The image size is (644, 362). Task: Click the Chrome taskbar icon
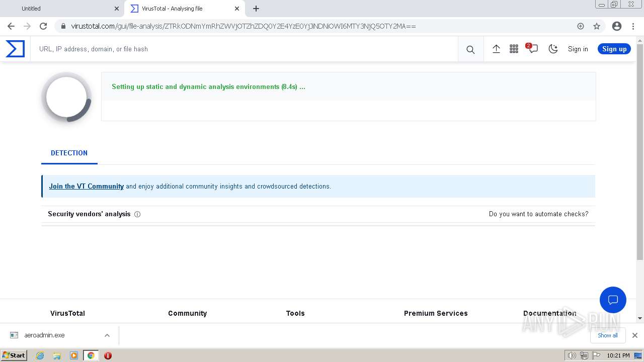click(91, 355)
